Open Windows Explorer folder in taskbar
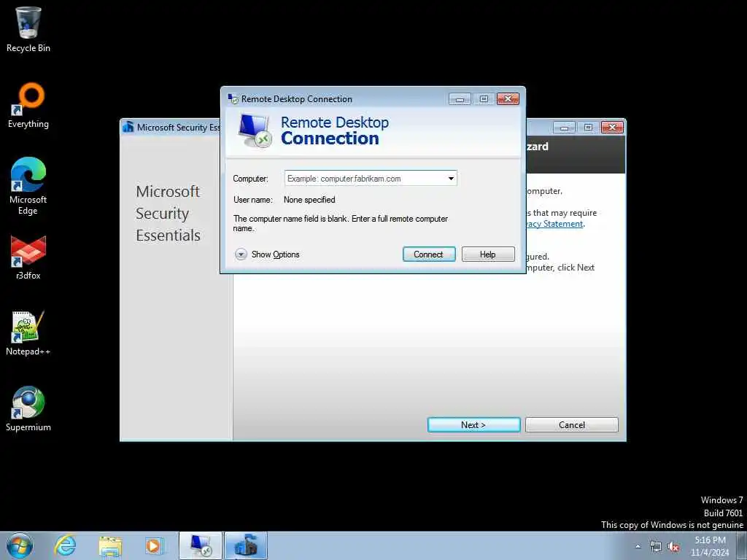The height and width of the screenshot is (560, 747). click(x=110, y=545)
